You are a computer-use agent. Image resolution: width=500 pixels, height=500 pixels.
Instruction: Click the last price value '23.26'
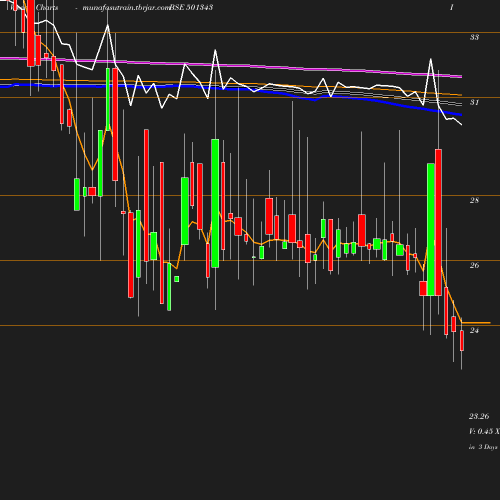click(x=479, y=416)
